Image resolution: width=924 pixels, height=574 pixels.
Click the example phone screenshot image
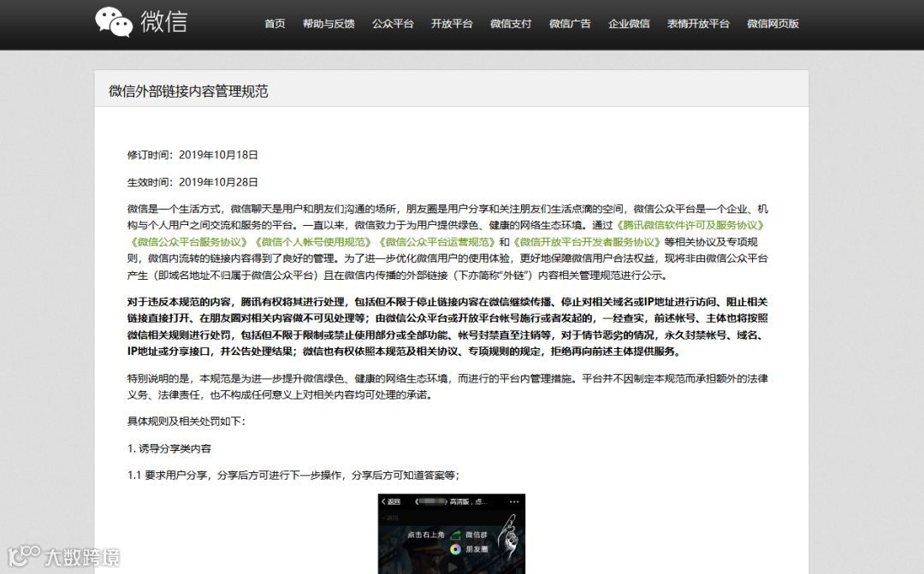pos(452,534)
